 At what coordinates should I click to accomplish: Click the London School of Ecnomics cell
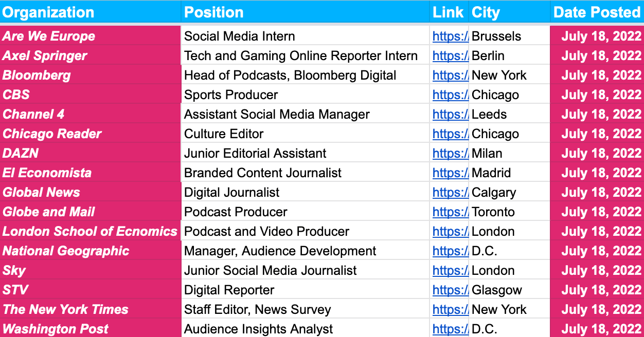pyautogui.click(x=91, y=232)
